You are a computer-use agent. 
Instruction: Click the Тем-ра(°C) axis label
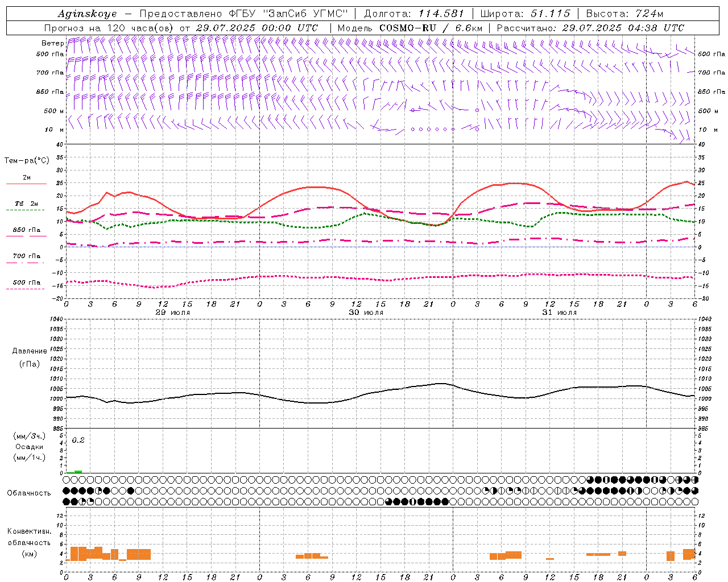27,161
